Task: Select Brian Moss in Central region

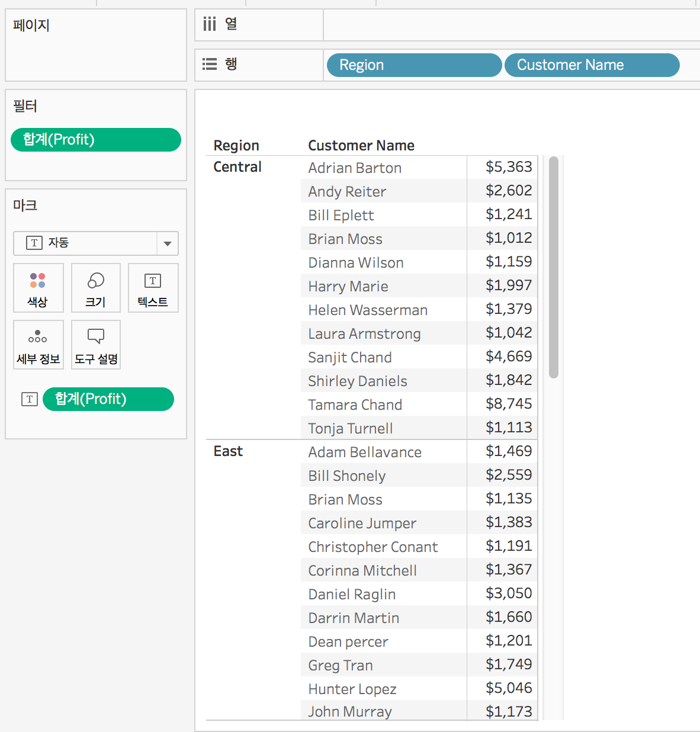Action: pyautogui.click(x=345, y=239)
